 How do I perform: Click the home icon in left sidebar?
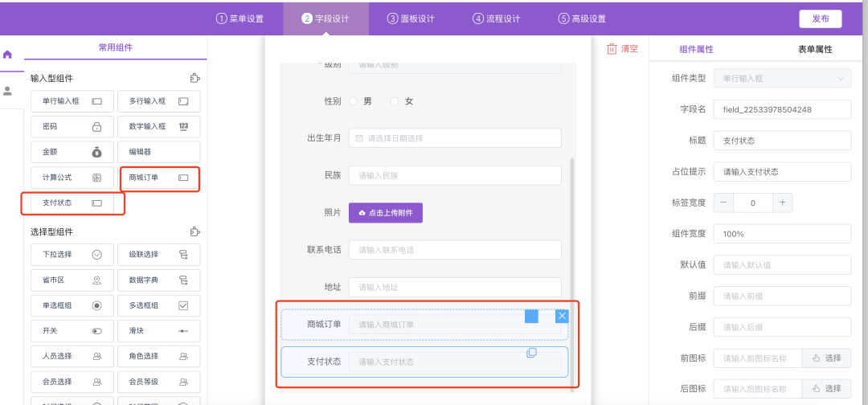coord(8,55)
